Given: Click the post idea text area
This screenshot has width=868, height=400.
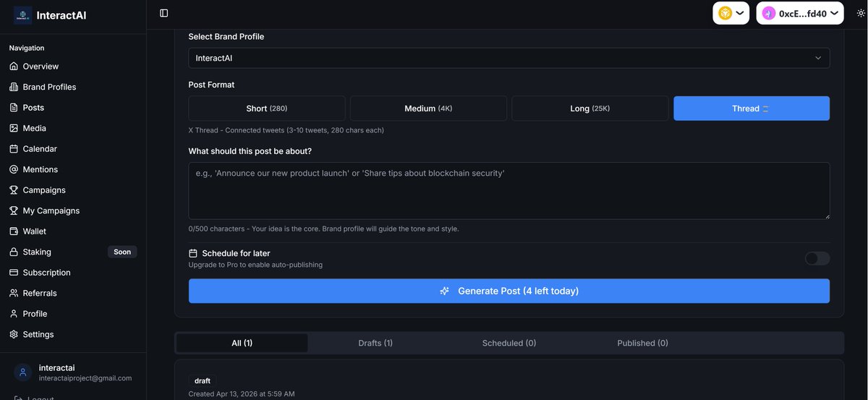Looking at the screenshot, I should point(509,191).
